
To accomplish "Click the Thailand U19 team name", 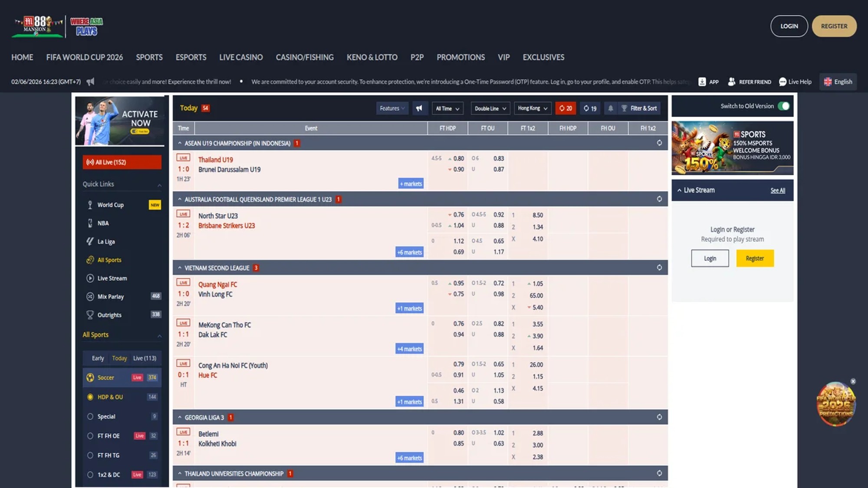I will pyautogui.click(x=216, y=160).
